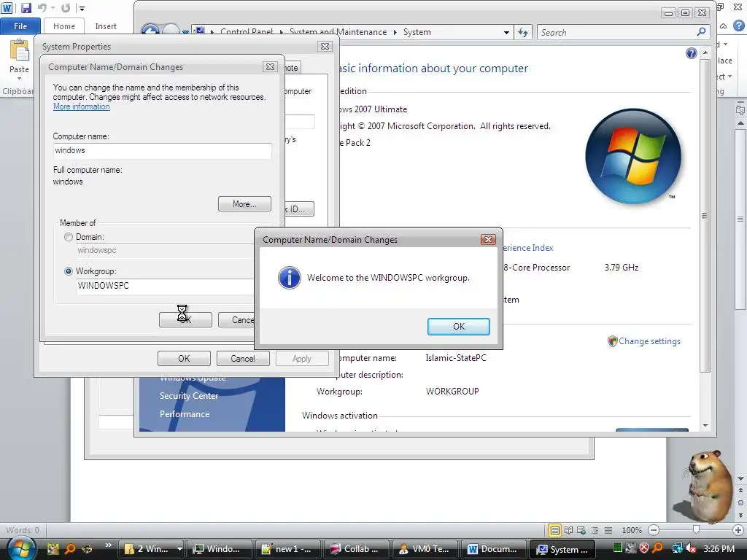
Task: Click Change settings link in System window
Action: (x=649, y=341)
